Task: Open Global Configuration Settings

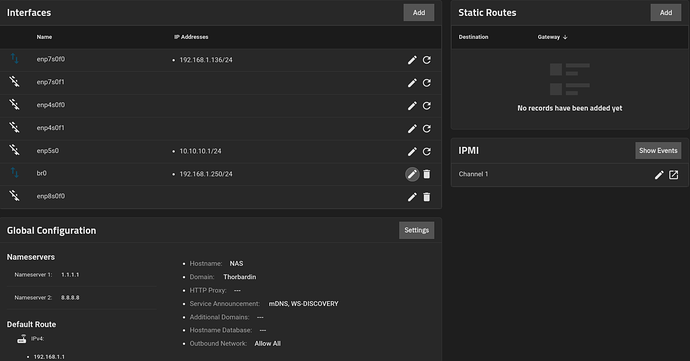Action: [417, 230]
